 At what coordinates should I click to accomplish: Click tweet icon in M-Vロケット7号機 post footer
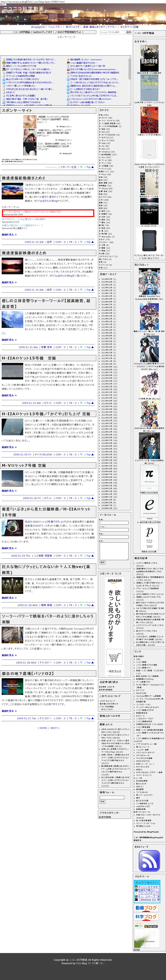pyautogui.click(x=82, y=498)
